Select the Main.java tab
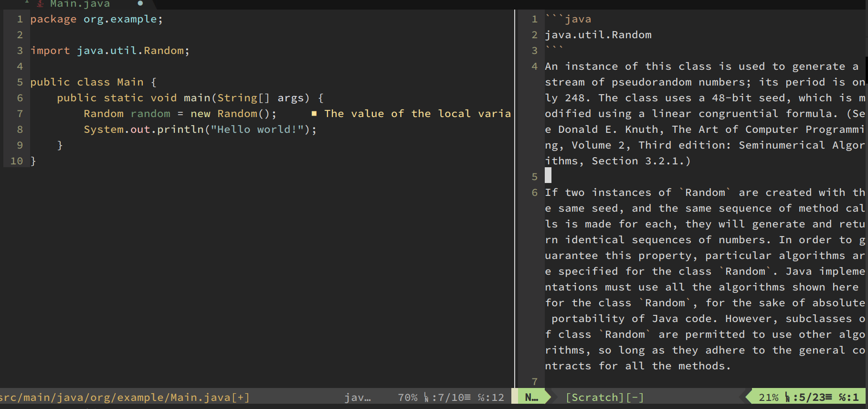 (80, 4)
